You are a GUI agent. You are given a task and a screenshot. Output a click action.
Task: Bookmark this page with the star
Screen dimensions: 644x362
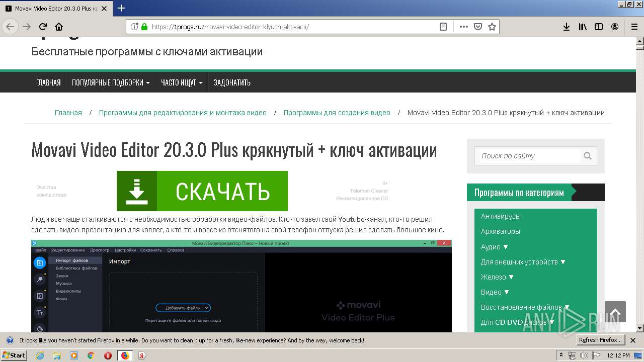(492, 27)
